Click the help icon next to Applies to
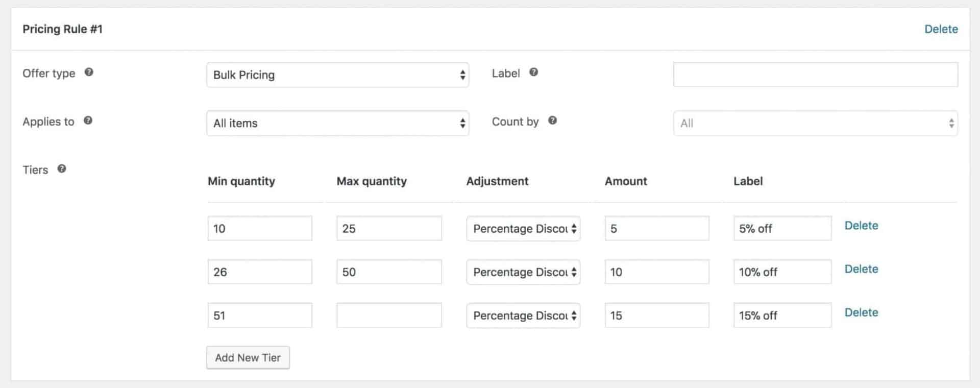The height and width of the screenshot is (388, 980). pyautogui.click(x=88, y=120)
